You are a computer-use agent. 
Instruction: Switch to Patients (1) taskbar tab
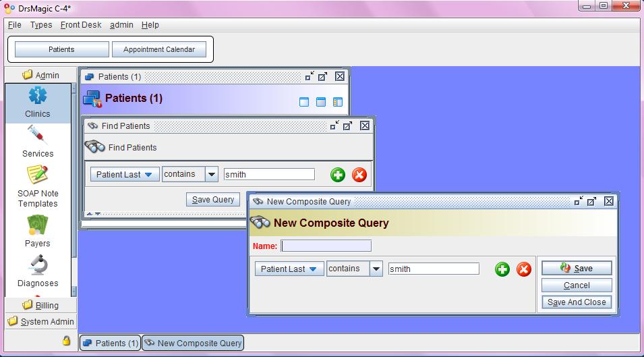click(x=110, y=343)
